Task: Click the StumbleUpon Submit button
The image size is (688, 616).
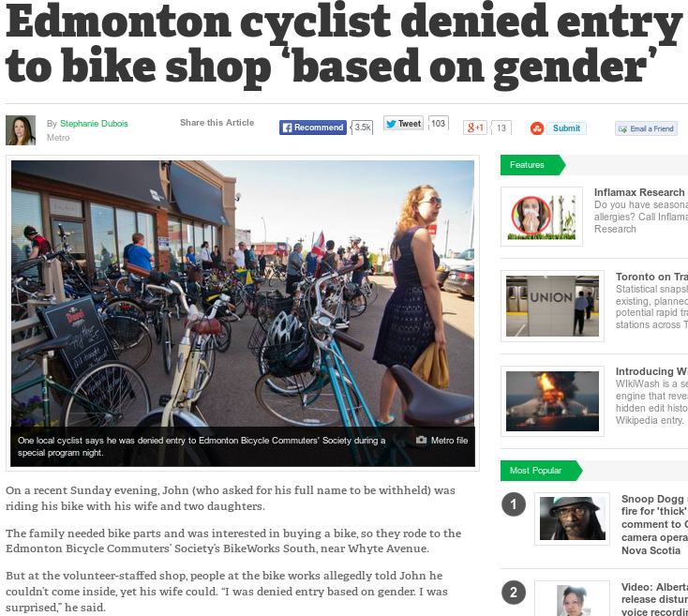Action: (566, 128)
